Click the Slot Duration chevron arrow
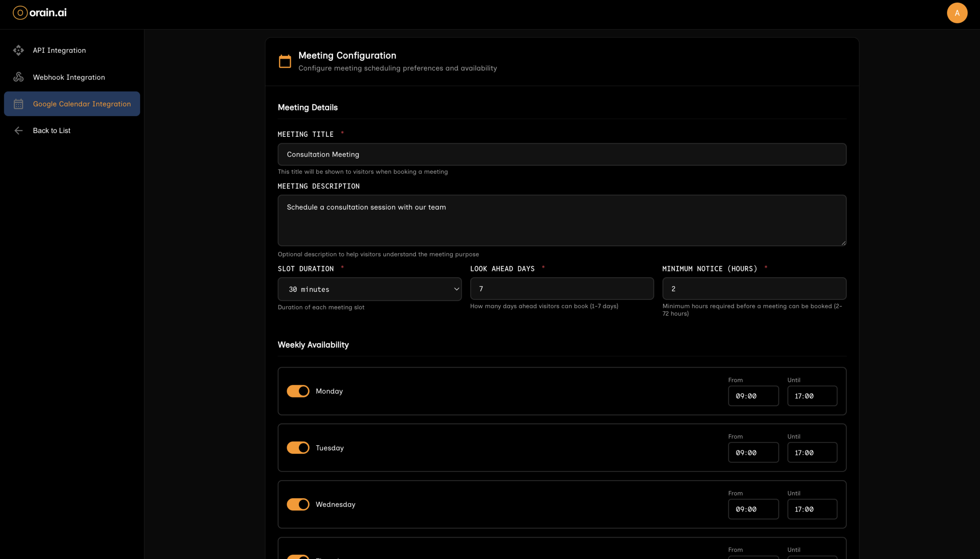The height and width of the screenshot is (559, 980). (456, 289)
